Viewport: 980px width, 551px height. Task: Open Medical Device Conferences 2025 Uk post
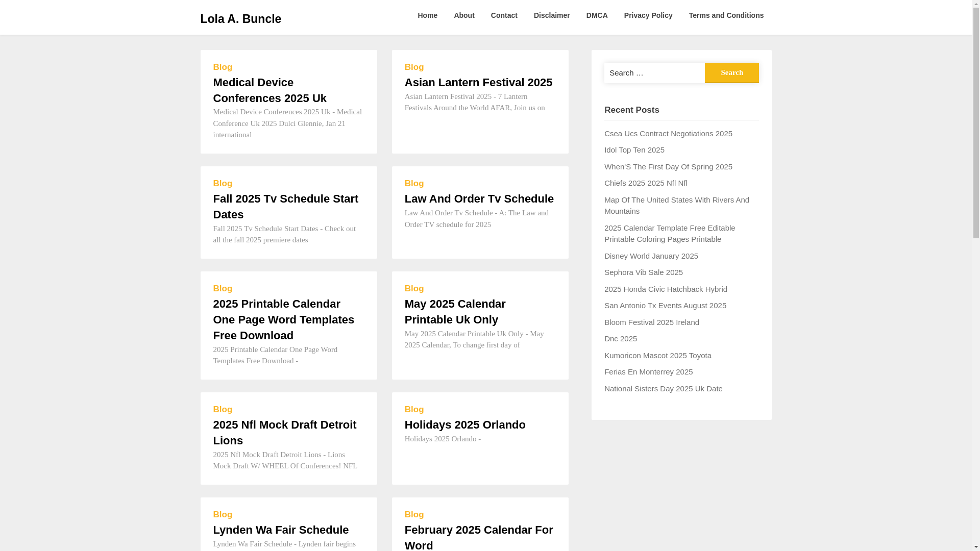[270, 90]
